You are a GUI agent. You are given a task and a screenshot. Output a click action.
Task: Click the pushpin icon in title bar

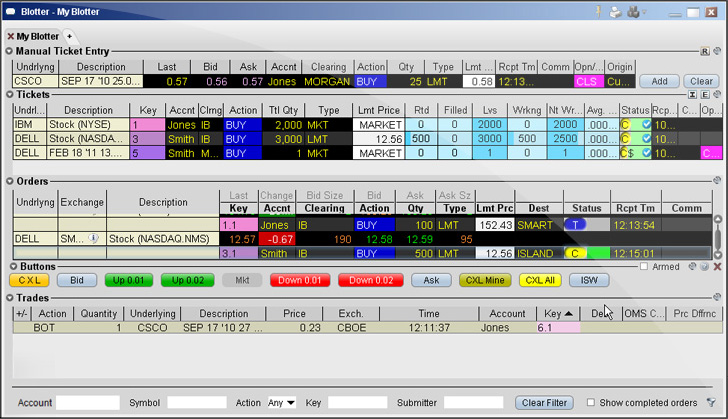(598, 12)
